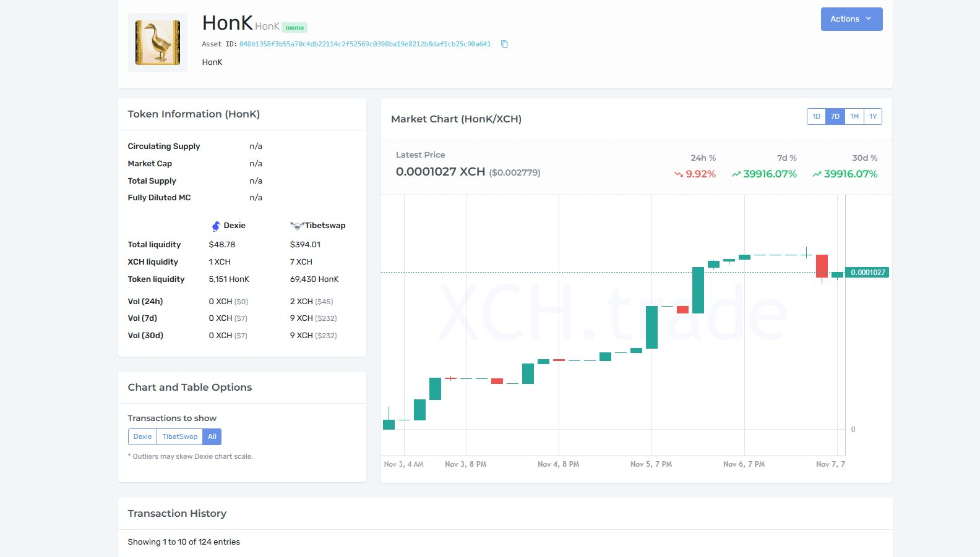Click the large red candlestick near Nov 7
The height and width of the screenshot is (557, 980).
pyautogui.click(x=822, y=266)
